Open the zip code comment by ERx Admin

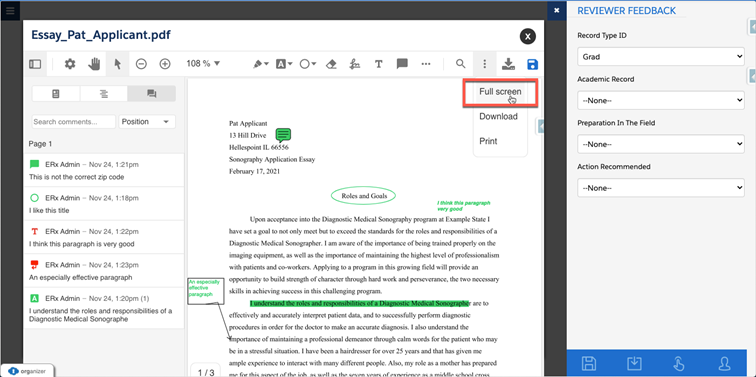click(104, 170)
